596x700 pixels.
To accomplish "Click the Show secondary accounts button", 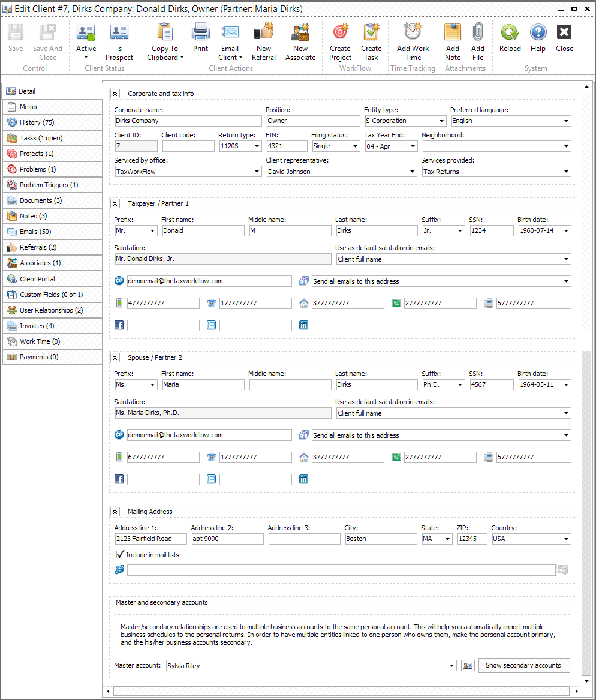I will 523,665.
